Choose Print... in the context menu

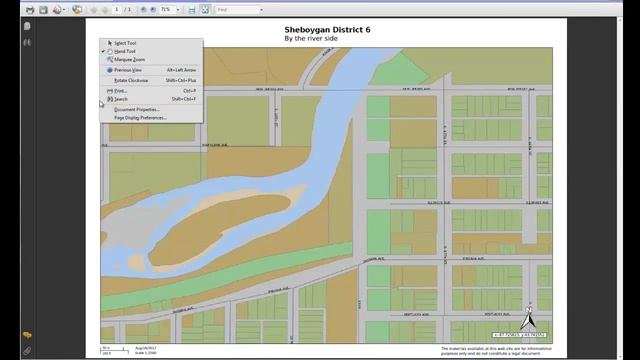coord(151,91)
